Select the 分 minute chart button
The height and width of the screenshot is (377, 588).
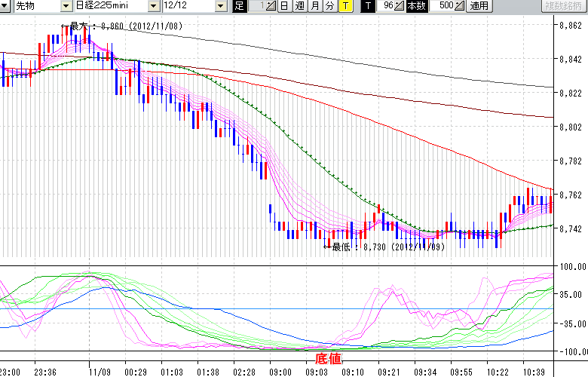coord(329,6)
